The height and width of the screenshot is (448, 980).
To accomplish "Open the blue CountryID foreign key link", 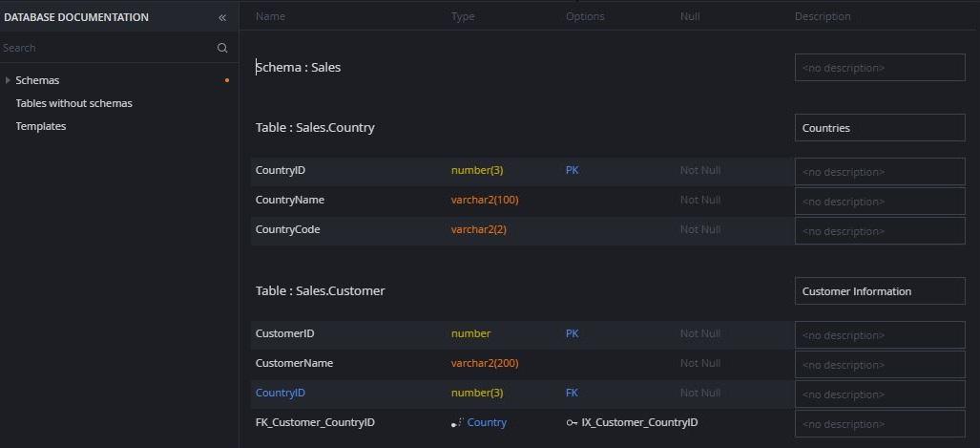I will click(280, 393).
